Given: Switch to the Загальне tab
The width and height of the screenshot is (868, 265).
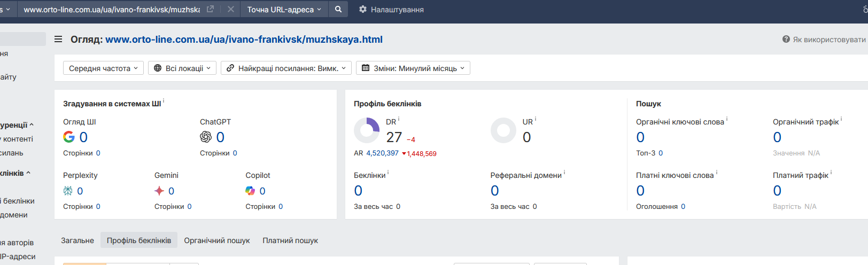Looking at the screenshot, I should pos(77,240).
